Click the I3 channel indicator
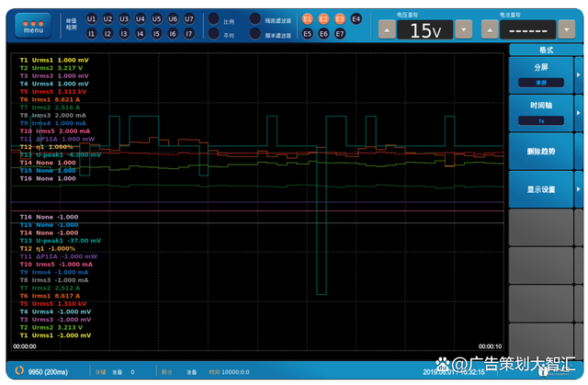588x385 pixels. pyautogui.click(x=124, y=34)
